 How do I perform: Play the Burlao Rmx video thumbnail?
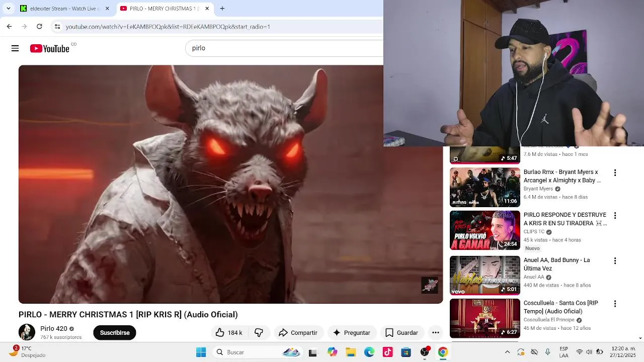click(485, 187)
